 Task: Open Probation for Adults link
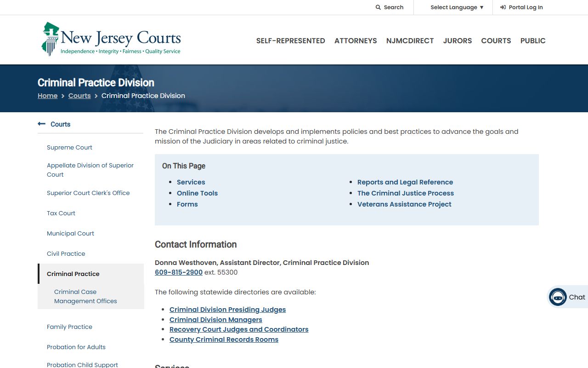point(76,347)
